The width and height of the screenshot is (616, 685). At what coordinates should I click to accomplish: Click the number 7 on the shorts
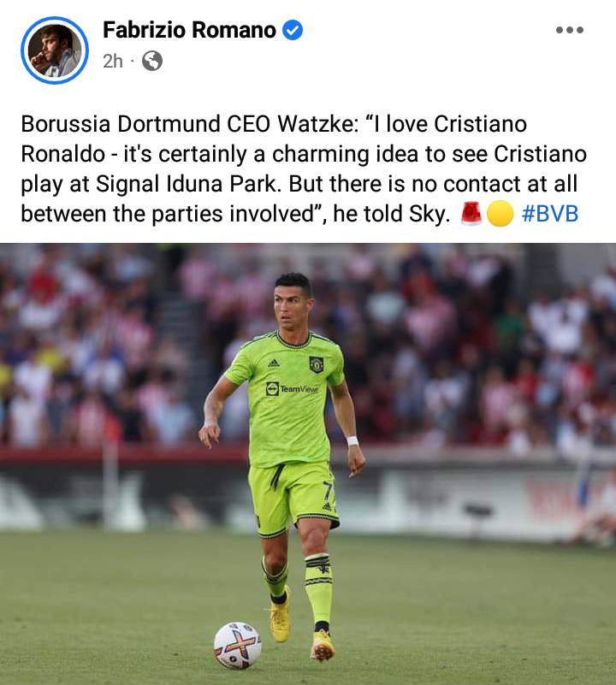pos(328,489)
